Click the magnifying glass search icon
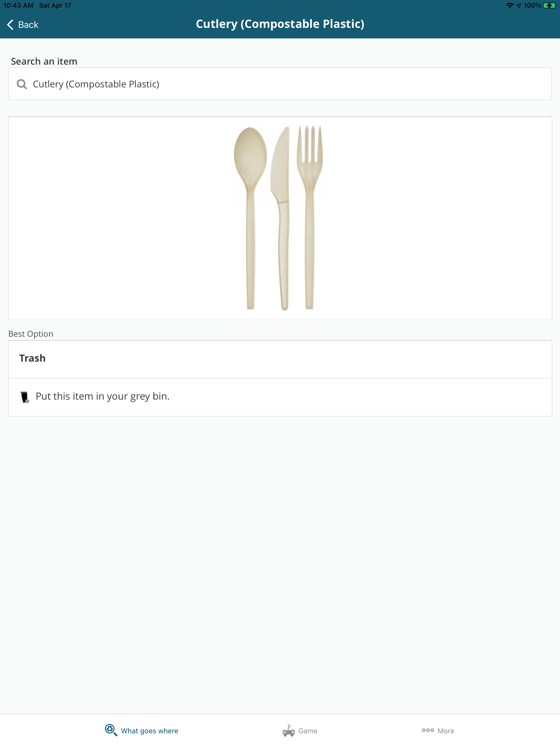Image resolution: width=560 pixels, height=747 pixels. pyautogui.click(x=22, y=84)
